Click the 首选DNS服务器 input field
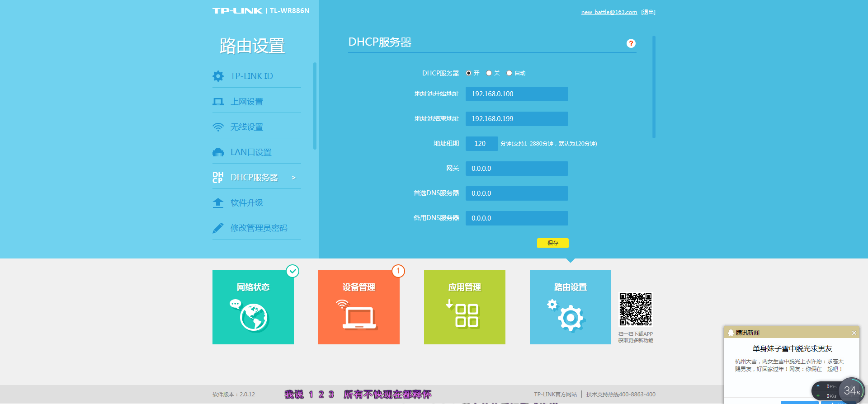This screenshot has width=868, height=404. coord(517,193)
